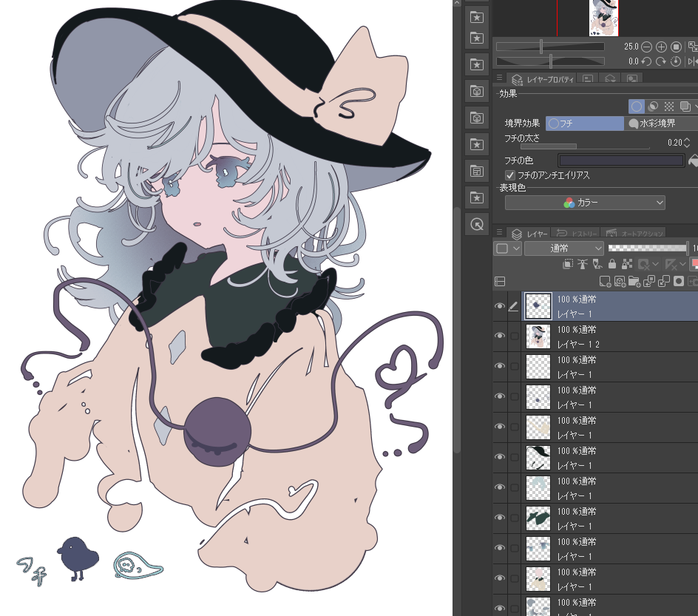
Task: Uncheck フチのアンチエイリアス checkbox
Action: (x=510, y=175)
